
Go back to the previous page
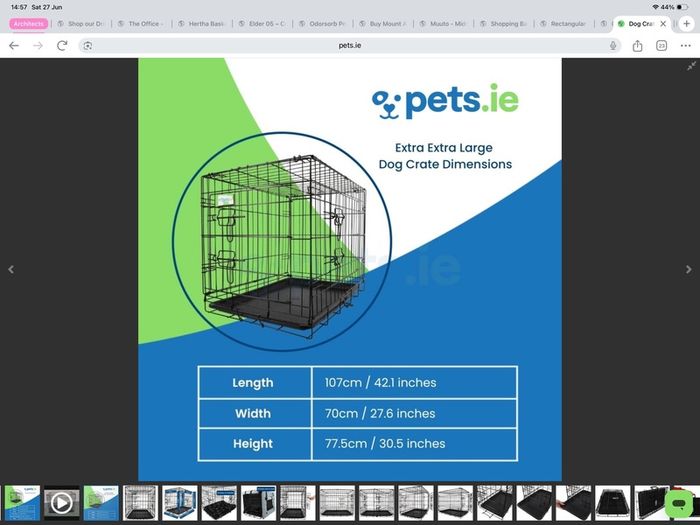click(14, 46)
